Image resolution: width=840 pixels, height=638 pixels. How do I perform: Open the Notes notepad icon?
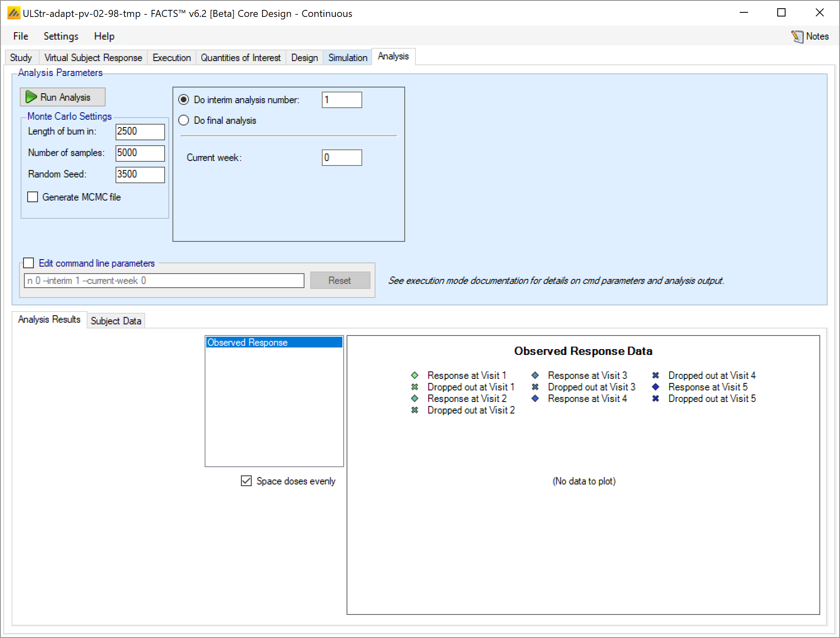(797, 37)
